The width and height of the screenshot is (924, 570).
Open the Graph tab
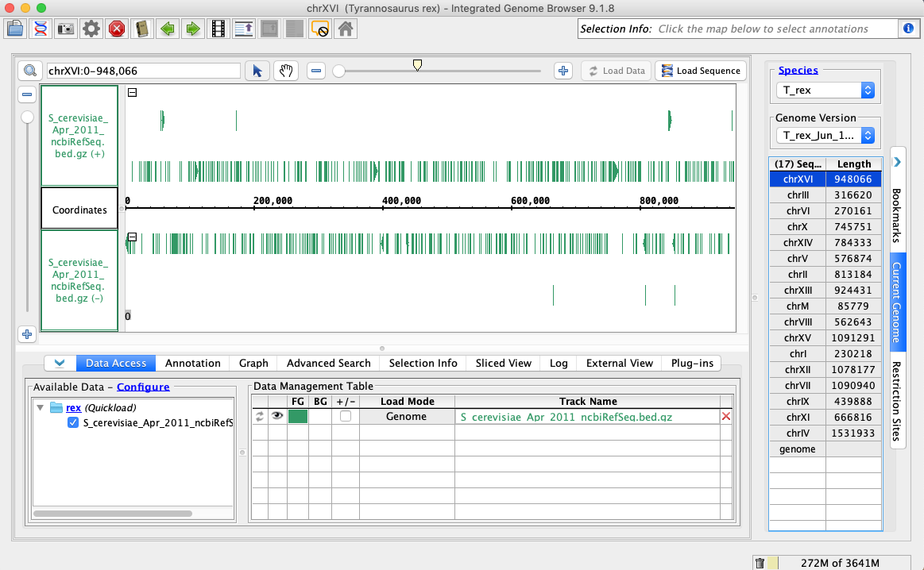point(253,364)
